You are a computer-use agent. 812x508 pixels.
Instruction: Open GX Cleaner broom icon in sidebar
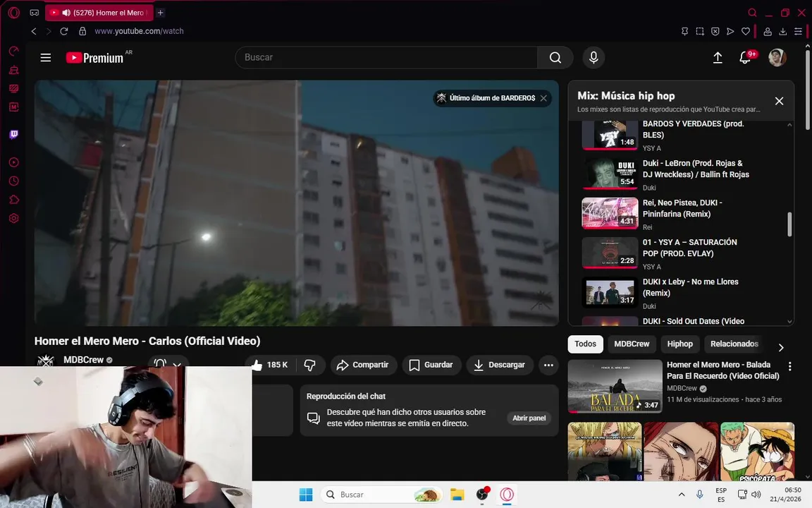pos(14,69)
